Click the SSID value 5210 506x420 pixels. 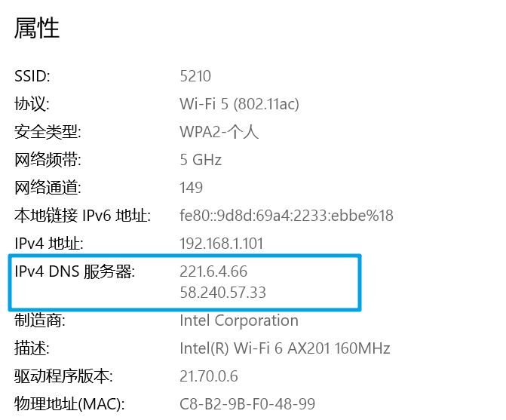coord(195,76)
